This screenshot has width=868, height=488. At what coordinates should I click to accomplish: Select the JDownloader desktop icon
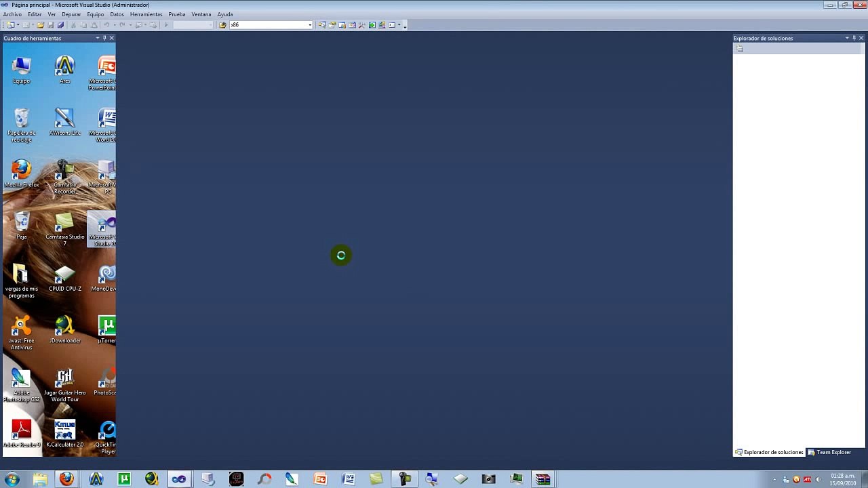point(64,330)
